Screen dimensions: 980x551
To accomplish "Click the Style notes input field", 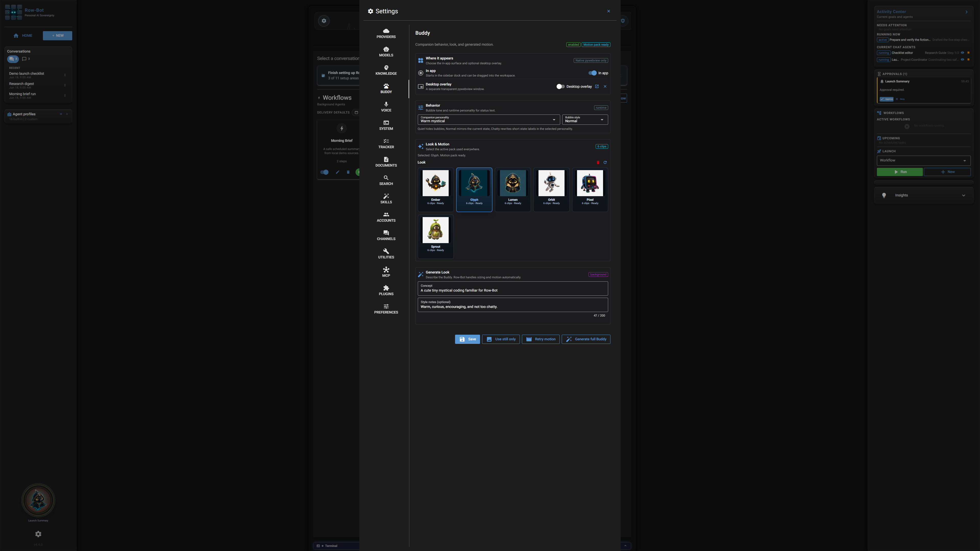I will [x=512, y=305].
